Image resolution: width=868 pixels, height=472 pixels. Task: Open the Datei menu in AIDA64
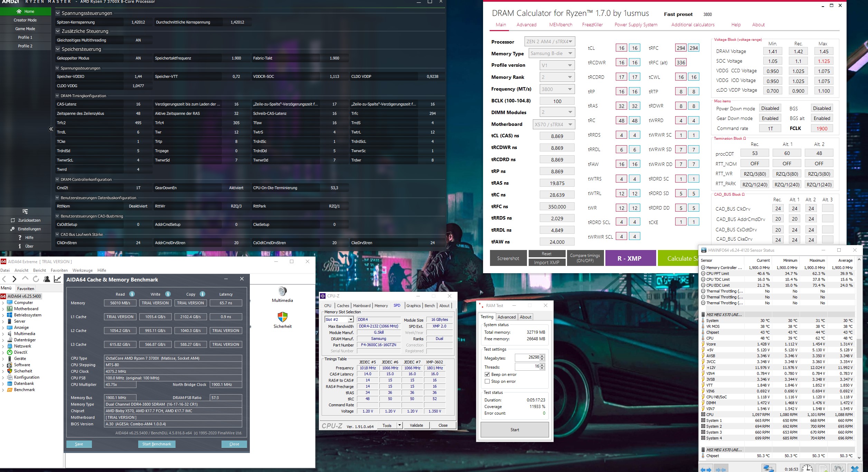pyautogui.click(x=5, y=270)
